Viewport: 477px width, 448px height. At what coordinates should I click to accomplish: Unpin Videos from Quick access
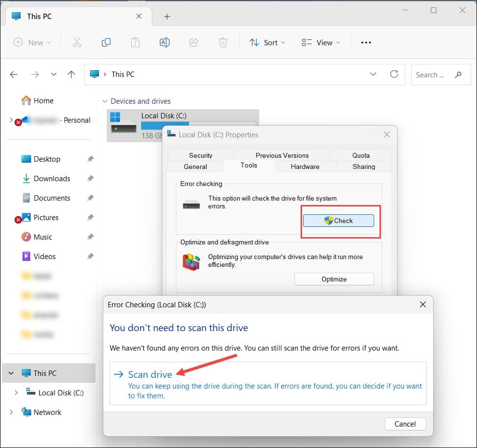[90, 256]
